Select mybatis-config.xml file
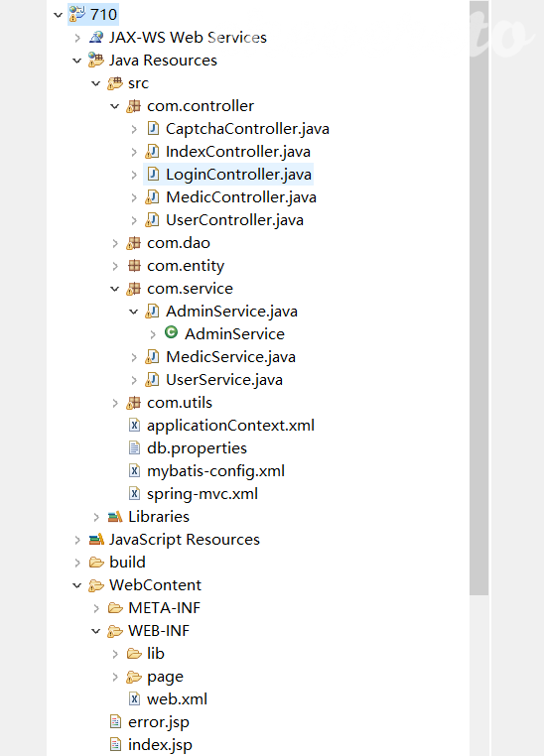Screen dimensions: 544x756 [206, 471]
